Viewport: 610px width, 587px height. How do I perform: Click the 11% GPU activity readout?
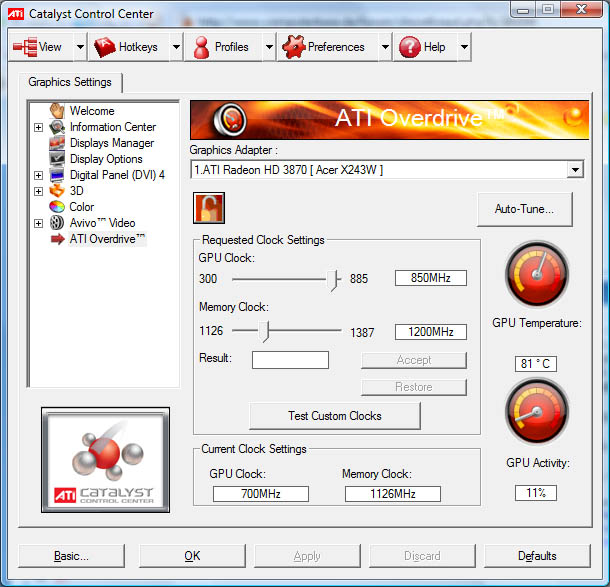click(536, 493)
